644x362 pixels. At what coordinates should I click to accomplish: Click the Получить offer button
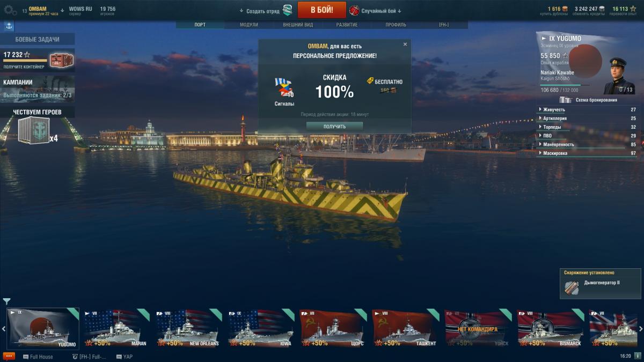pyautogui.click(x=334, y=127)
